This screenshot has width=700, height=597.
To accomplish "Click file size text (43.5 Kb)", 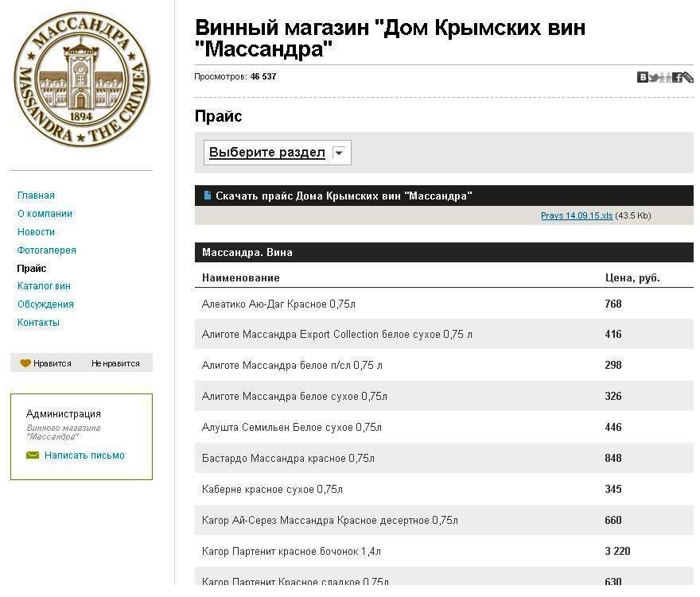I will pyautogui.click(x=633, y=215).
